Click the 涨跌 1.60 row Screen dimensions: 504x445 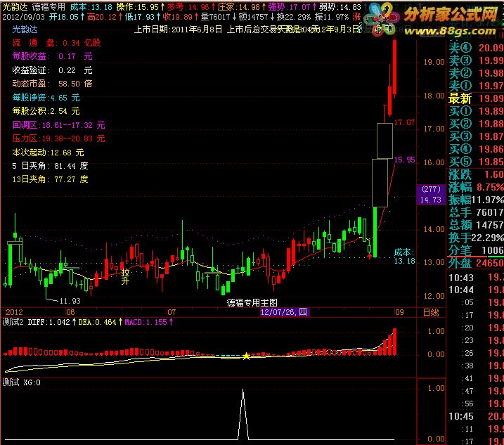476,174
